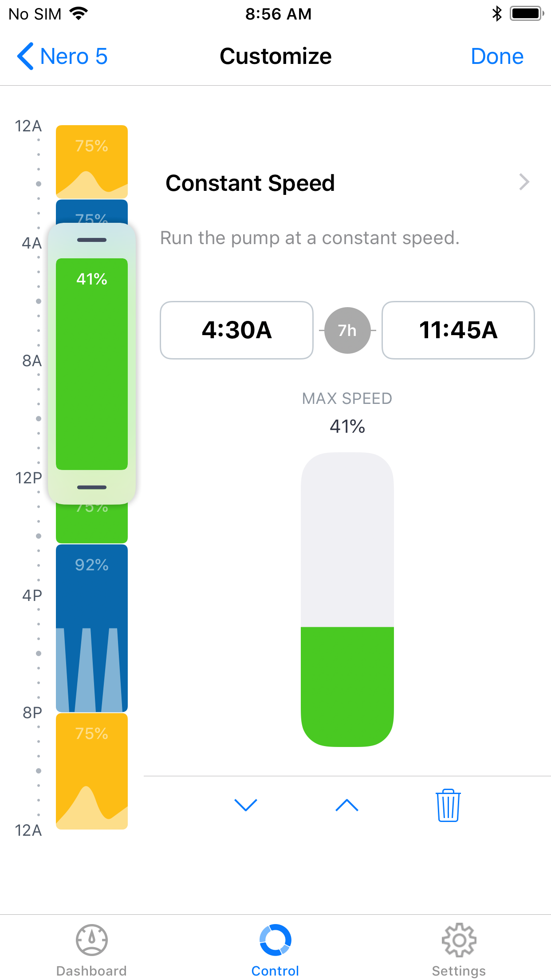
Task: Go back to Nero 5
Action: pos(63,56)
